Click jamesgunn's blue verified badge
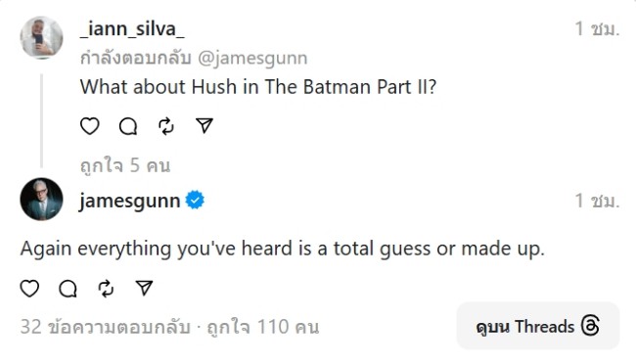Screen dimensions: 636x364 click(x=195, y=200)
